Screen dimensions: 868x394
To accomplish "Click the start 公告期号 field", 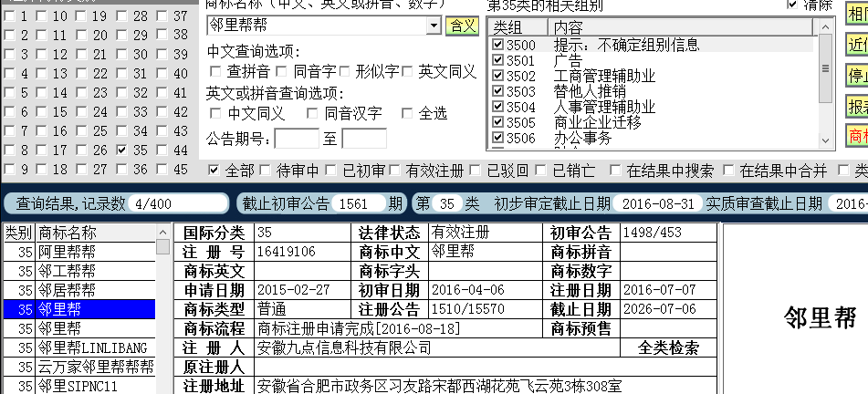I will click(297, 139).
